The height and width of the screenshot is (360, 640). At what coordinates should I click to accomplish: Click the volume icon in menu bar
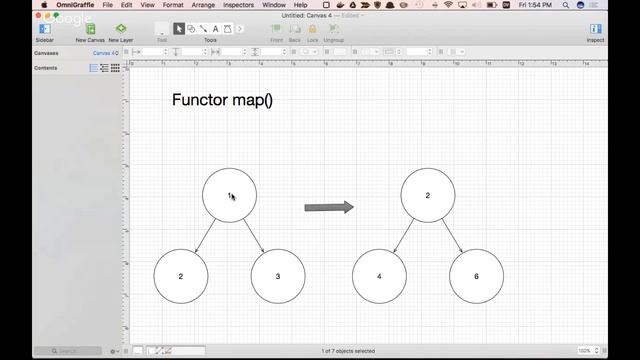tap(476, 5)
